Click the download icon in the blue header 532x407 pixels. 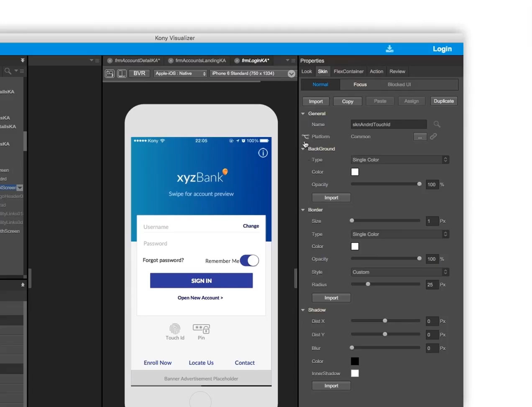click(389, 49)
